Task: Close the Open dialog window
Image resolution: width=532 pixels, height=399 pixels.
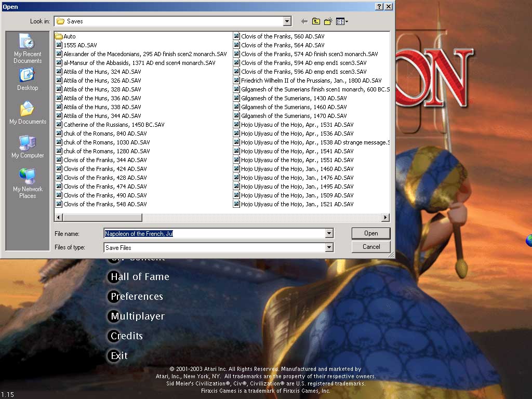Action: click(389, 6)
